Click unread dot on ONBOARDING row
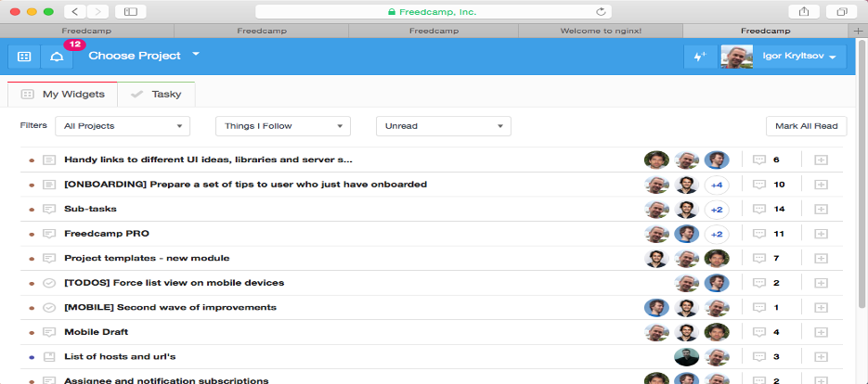The height and width of the screenshot is (384, 868). [x=32, y=185]
